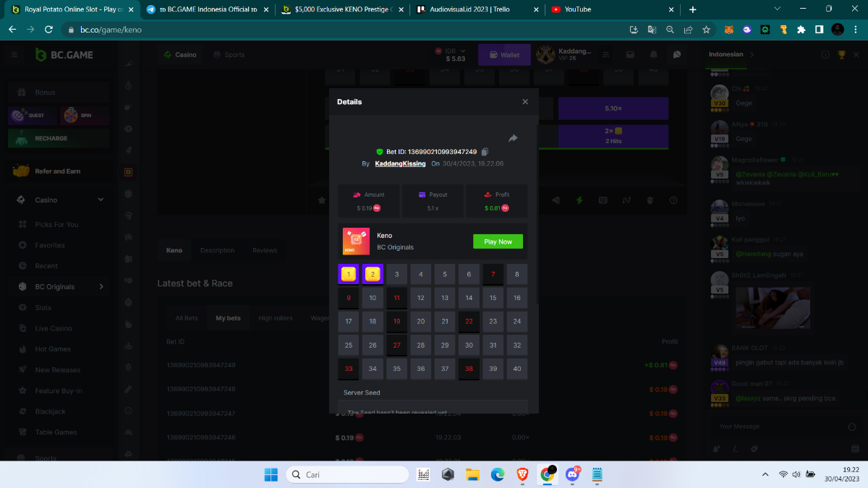
Task: Switch to the My bets tab
Action: [x=228, y=318]
